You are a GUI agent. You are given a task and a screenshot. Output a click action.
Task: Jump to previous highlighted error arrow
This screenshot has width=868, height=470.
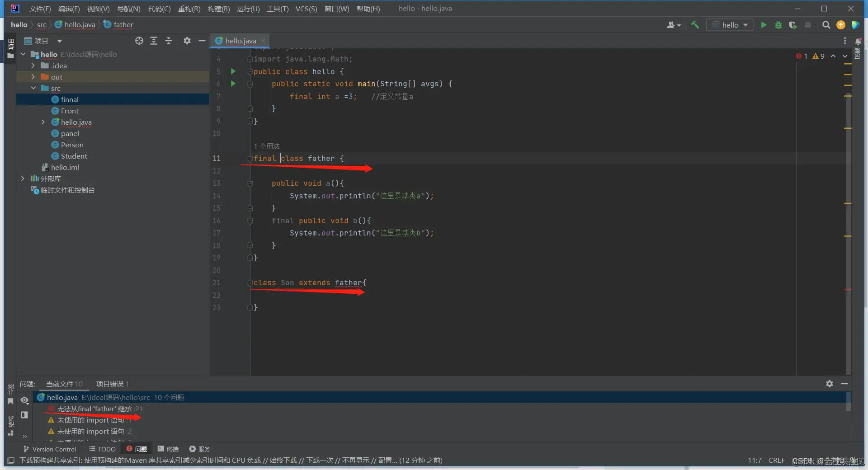(x=833, y=56)
